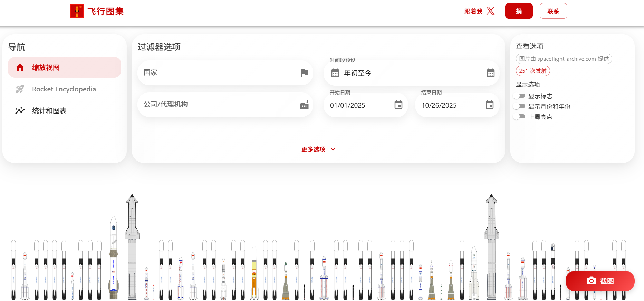Go to 统计和图表 navigation item
The height and width of the screenshot is (301, 644).
click(49, 111)
